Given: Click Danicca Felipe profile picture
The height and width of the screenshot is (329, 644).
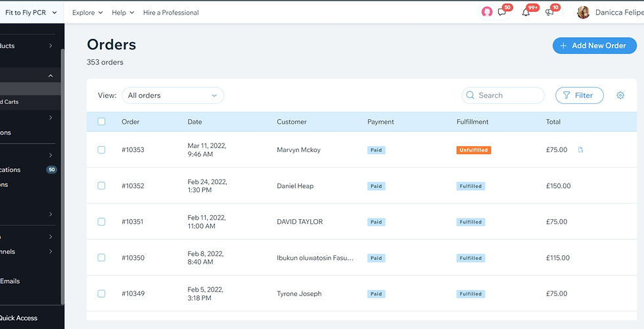Looking at the screenshot, I should click(x=584, y=13).
